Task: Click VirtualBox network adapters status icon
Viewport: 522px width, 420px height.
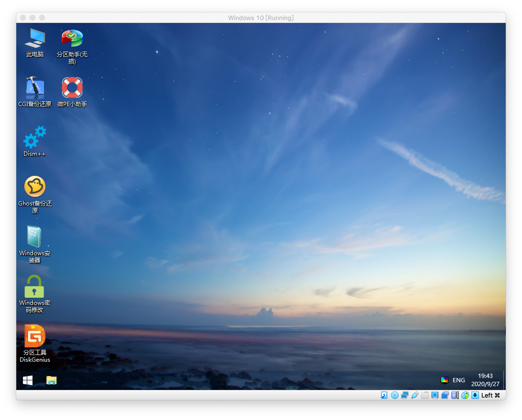Action: (405, 395)
